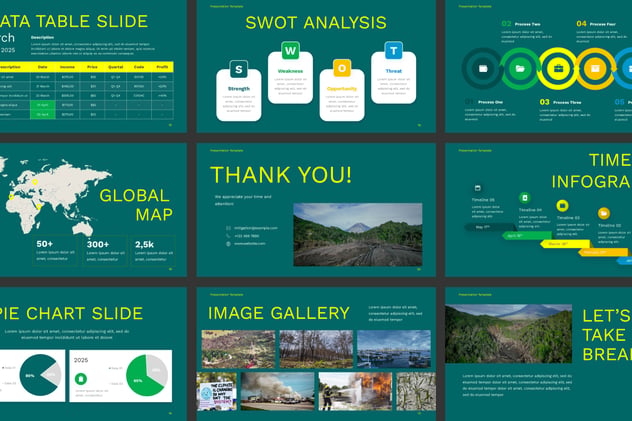Open the climate protest sign photo
Image resolution: width=632 pixels, height=421 pixels.
(x=217, y=391)
